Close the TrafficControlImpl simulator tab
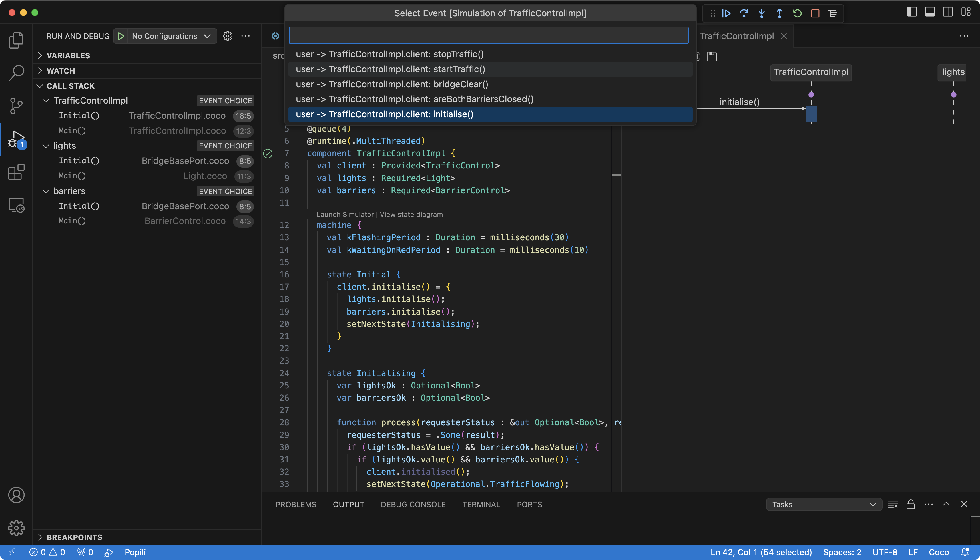980x560 pixels. (783, 36)
